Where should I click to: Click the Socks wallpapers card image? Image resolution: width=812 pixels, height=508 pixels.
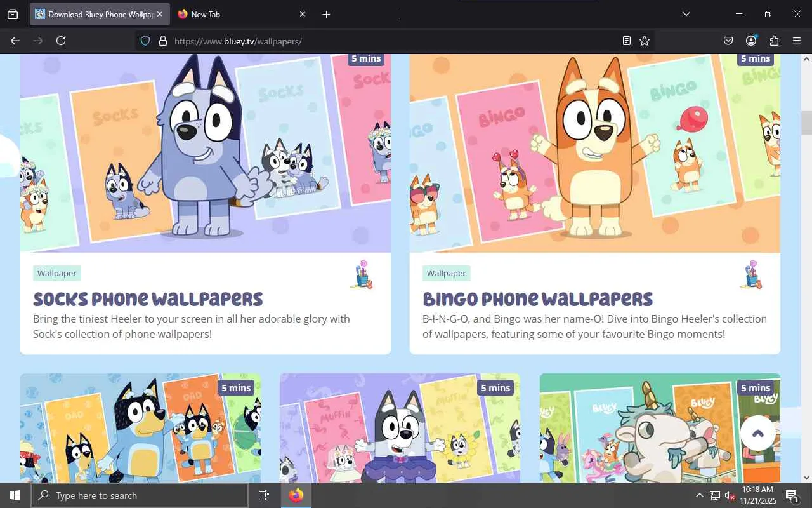click(x=206, y=153)
